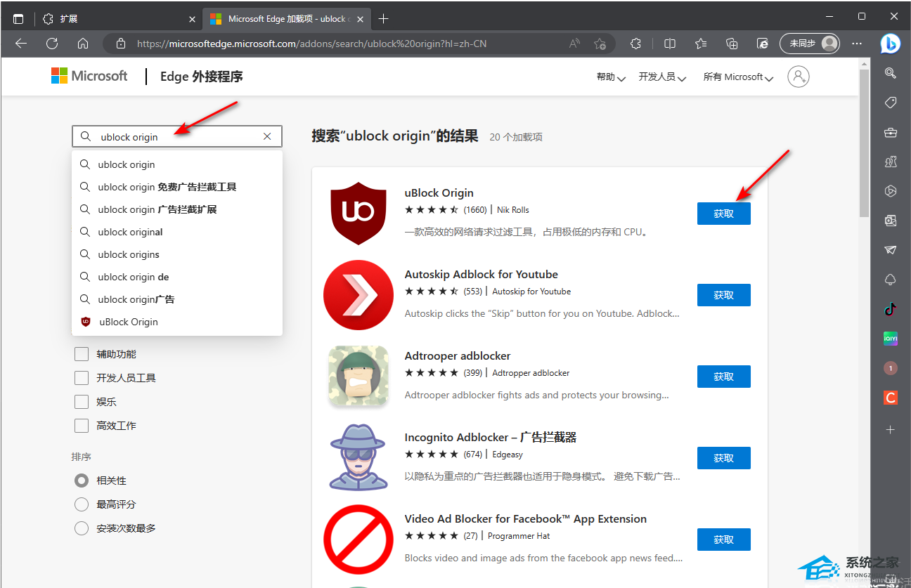Expand the 所有 Microsoft dropdown
911x588 pixels.
coord(738,77)
